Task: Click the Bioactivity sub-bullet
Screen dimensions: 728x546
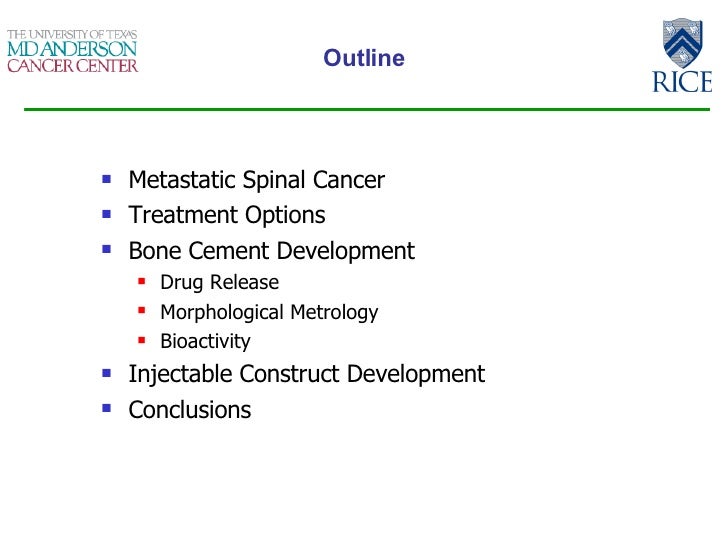Action: tap(205, 341)
